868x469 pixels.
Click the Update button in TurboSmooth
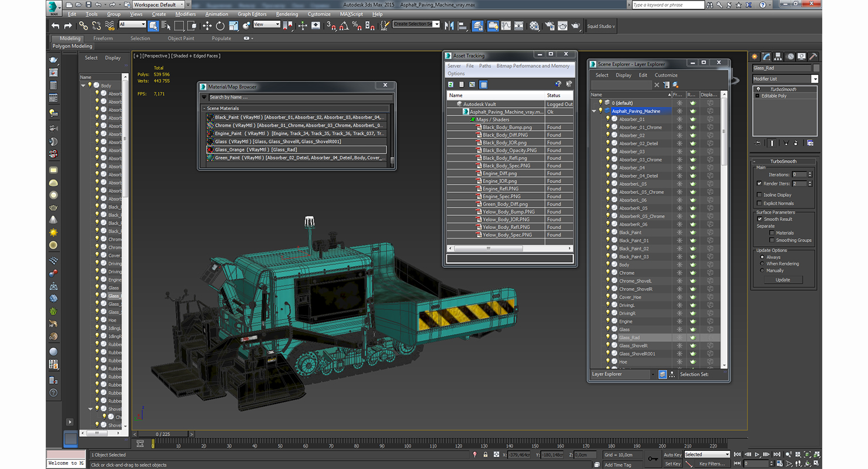pos(783,280)
